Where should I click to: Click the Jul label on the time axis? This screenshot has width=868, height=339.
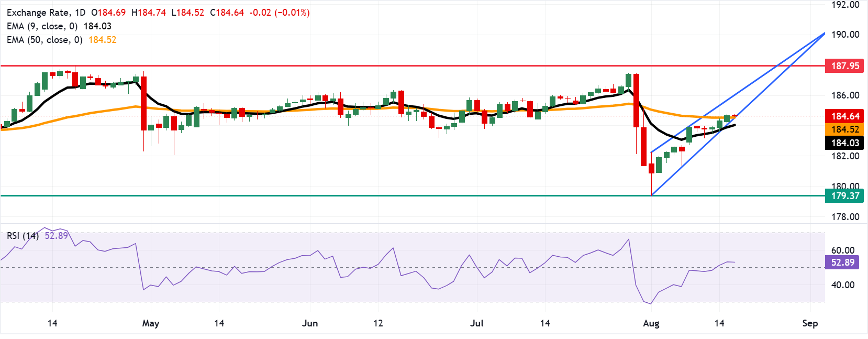click(477, 323)
